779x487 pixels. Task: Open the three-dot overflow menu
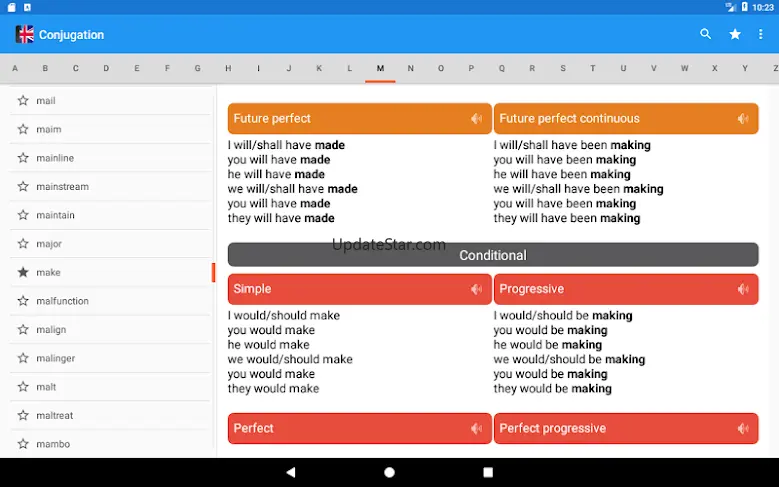coord(760,34)
